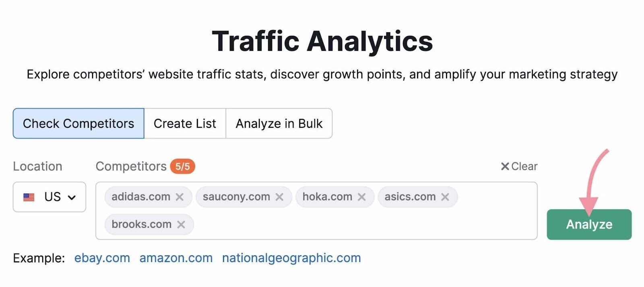Click the 5/5 competitors counter badge
Screen dimensions: 644x287
tap(182, 166)
